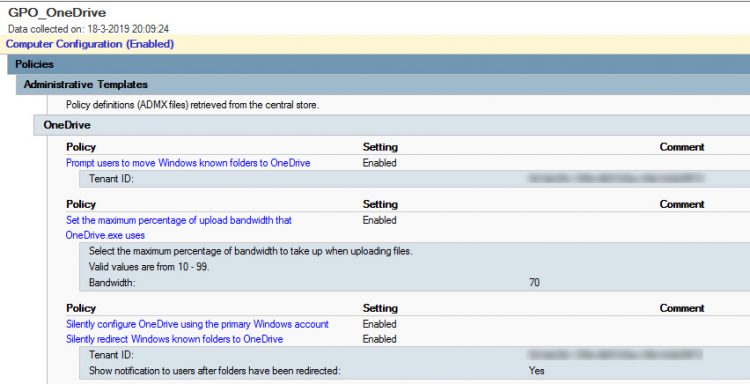Screen dimensions: 750x384
Task: Open 'Silently redirect Windows known folders to OneDrive' policy
Action: pos(175,339)
